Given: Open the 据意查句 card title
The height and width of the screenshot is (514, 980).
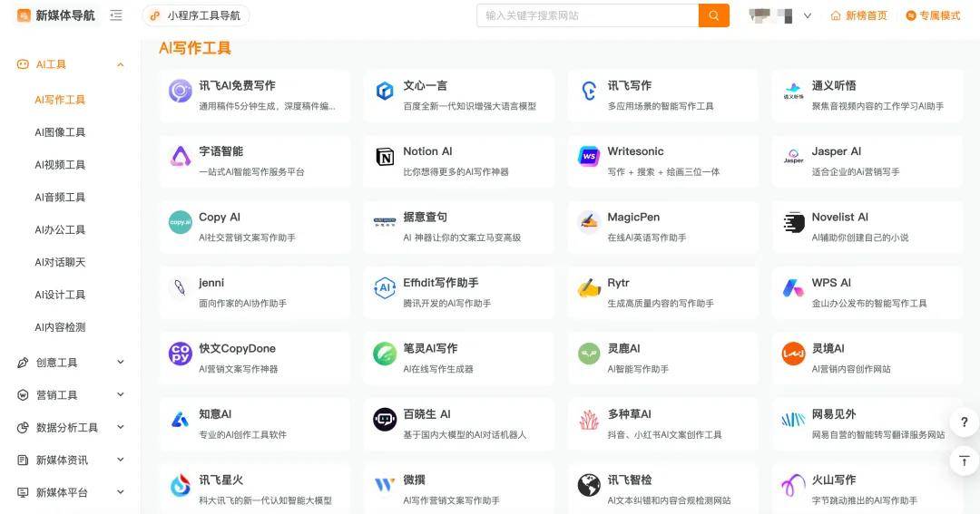Looking at the screenshot, I should [x=425, y=217].
